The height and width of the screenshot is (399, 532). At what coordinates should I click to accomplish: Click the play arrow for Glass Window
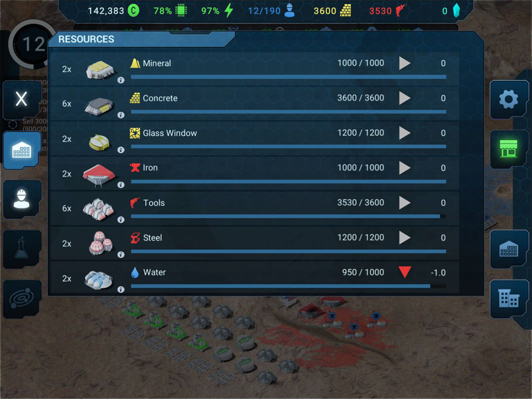point(404,133)
